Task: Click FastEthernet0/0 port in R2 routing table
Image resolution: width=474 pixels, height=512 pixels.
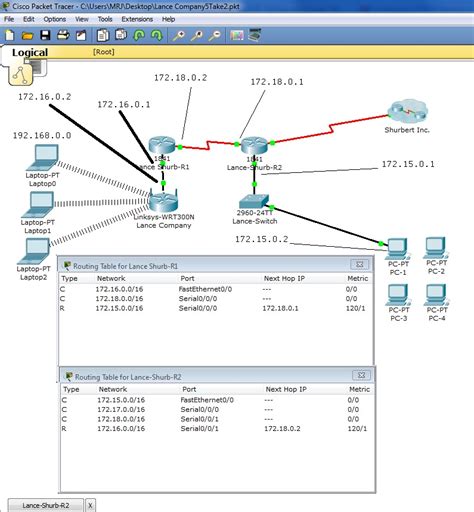Action: click(207, 400)
